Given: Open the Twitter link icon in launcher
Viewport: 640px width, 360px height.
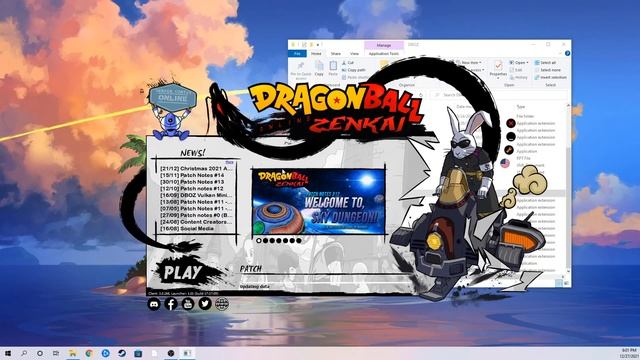Looking at the screenshot, I should 205,304.
